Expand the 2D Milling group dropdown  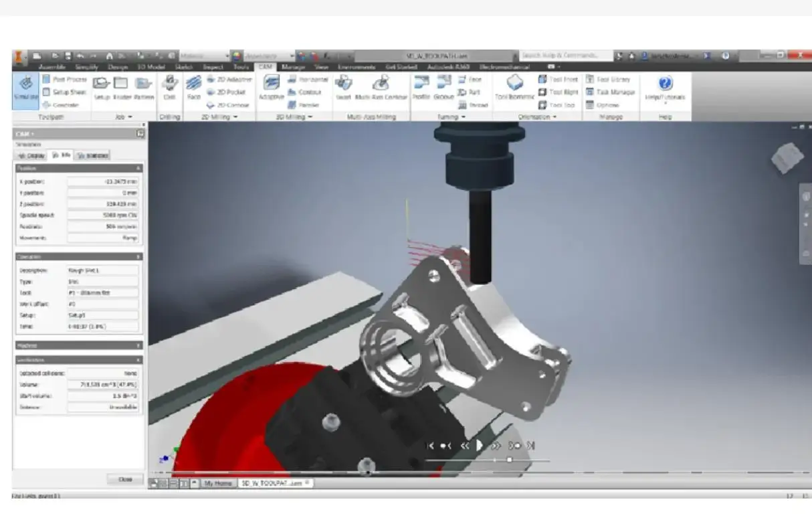pyautogui.click(x=220, y=117)
